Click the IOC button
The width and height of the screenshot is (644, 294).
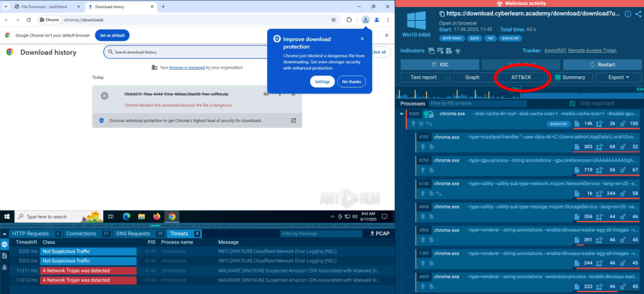[x=440, y=65]
